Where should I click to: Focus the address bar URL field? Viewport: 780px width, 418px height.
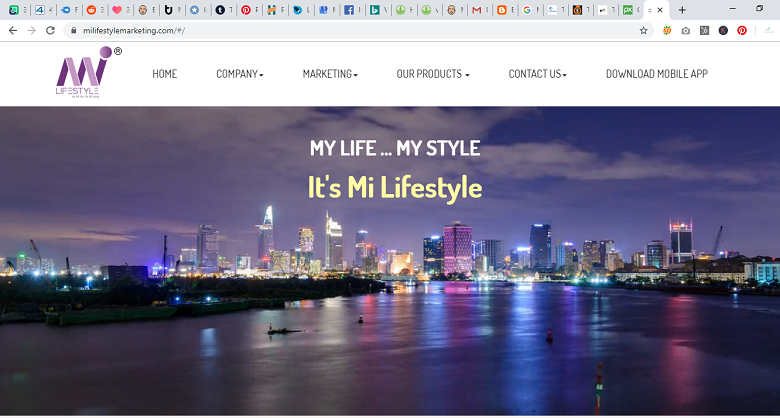358,30
